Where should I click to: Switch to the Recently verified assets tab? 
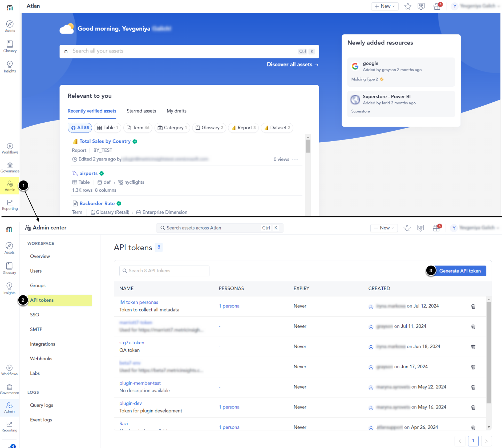[x=92, y=111]
